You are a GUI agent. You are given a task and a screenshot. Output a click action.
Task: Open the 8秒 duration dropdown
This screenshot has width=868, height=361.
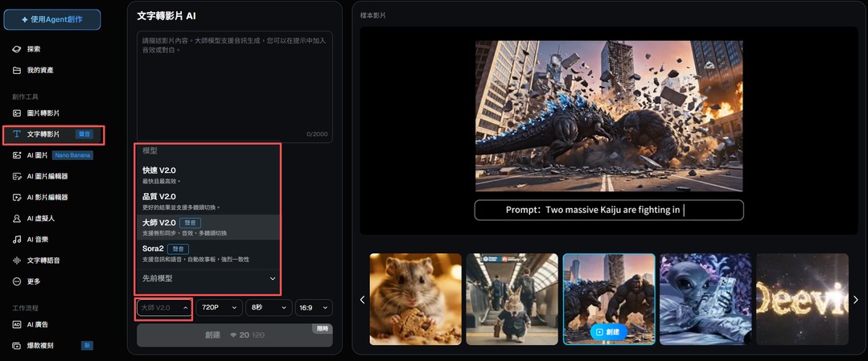pos(268,307)
